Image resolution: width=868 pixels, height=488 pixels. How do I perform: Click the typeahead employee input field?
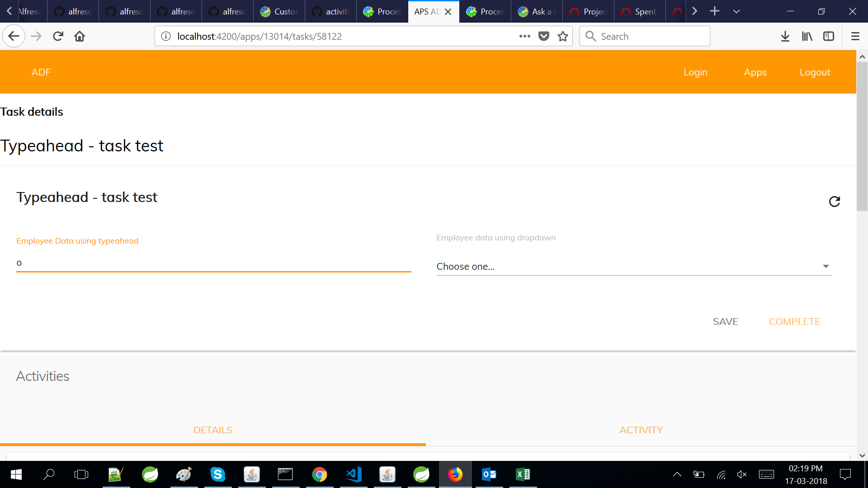click(x=213, y=263)
